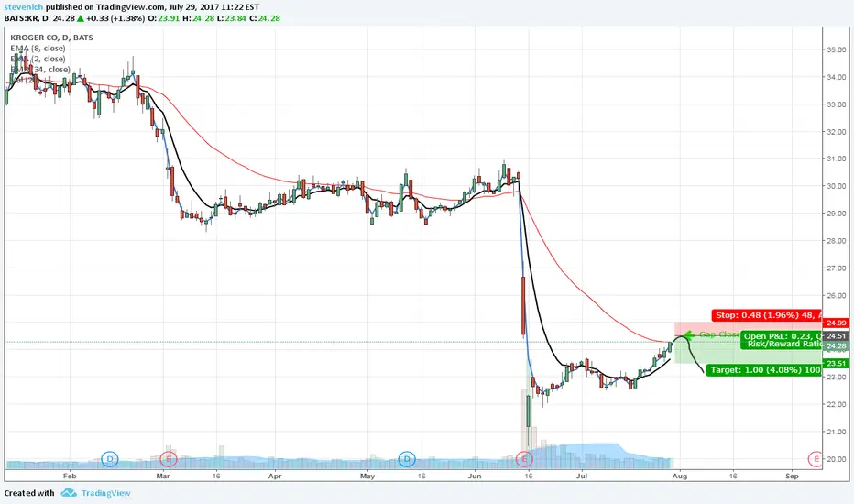This screenshot has height=504, width=854.
Task: Open the stevenich author profile link
Action: pyautogui.click(x=24, y=7)
